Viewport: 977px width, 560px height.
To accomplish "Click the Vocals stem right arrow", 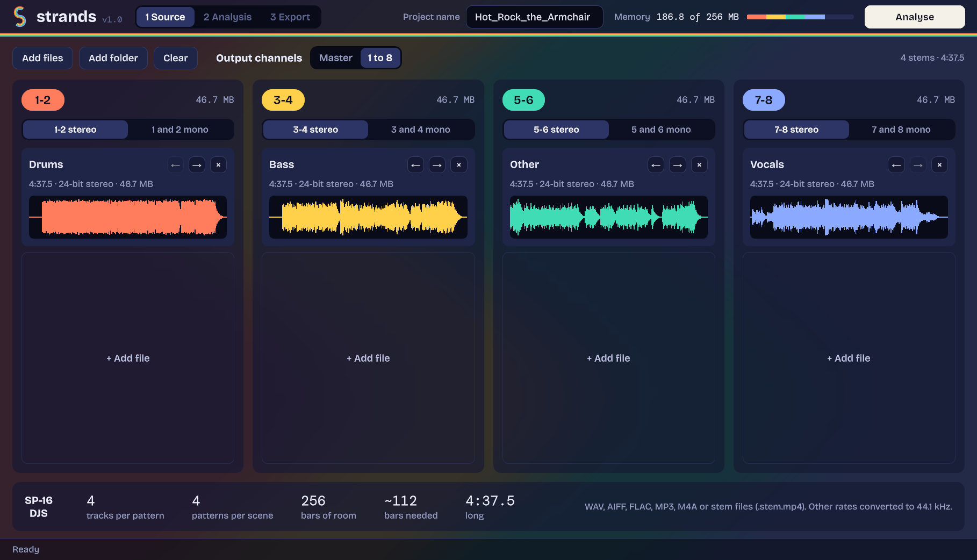I will click(x=918, y=165).
